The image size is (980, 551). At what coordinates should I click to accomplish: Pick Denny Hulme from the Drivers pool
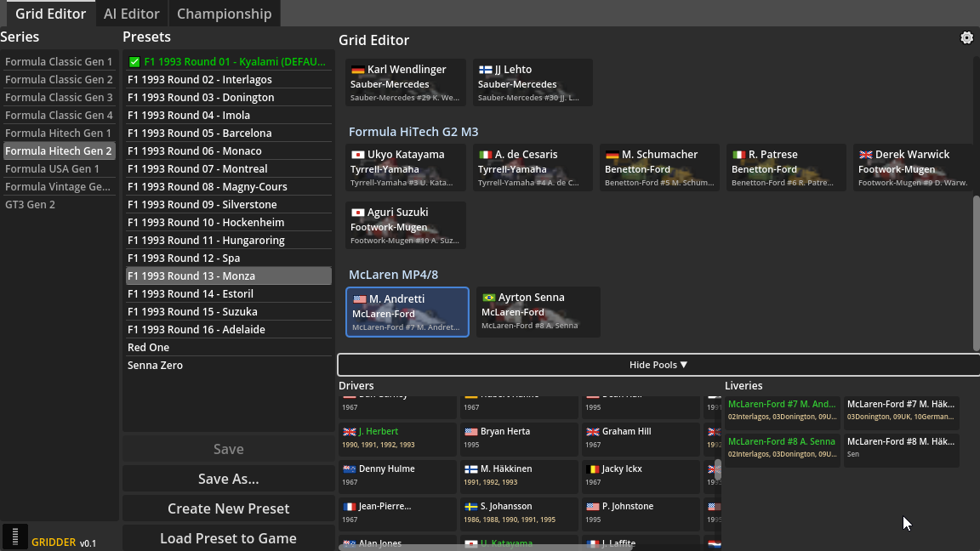pyautogui.click(x=397, y=475)
